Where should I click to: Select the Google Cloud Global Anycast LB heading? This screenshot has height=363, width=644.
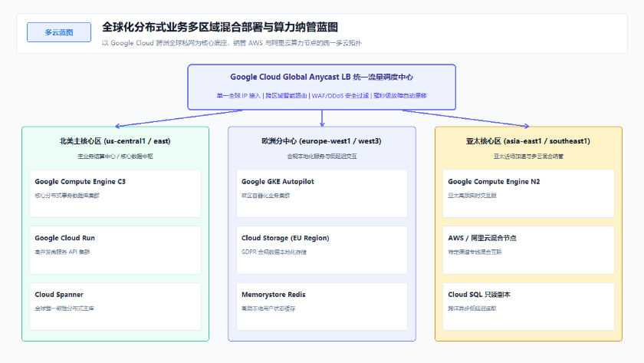[x=321, y=77]
